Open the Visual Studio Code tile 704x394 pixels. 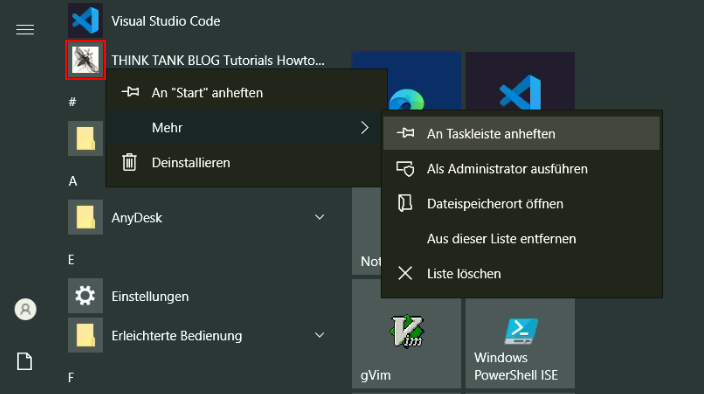[520, 81]
